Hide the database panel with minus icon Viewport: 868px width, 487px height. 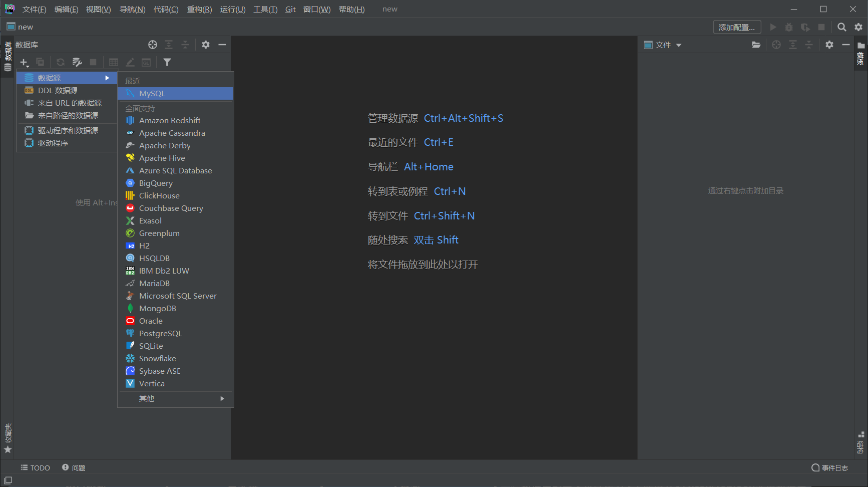[x=222, y=45]
